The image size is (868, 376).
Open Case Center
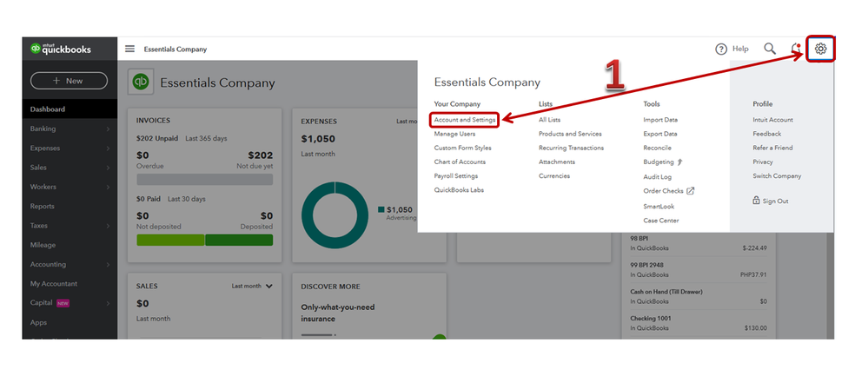click(x=661, y=221)
